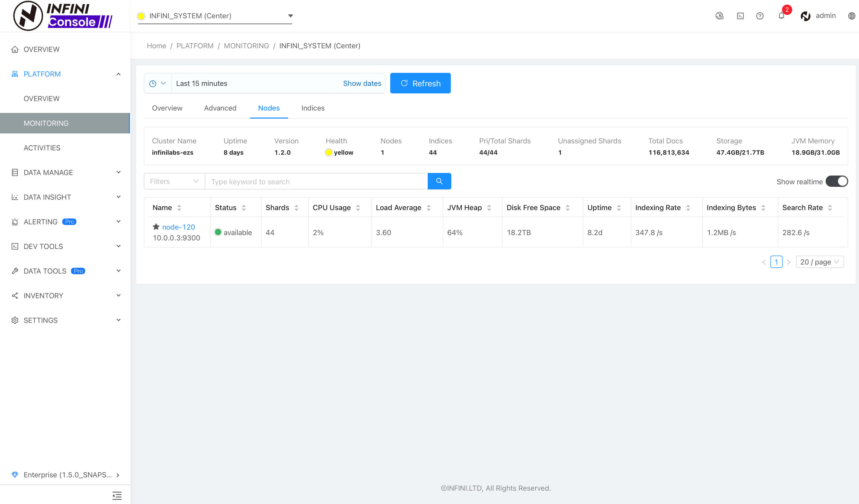Open the 20 / page size dropdown
The width and height of the screenshot is (859, 504).
[819, 262]
